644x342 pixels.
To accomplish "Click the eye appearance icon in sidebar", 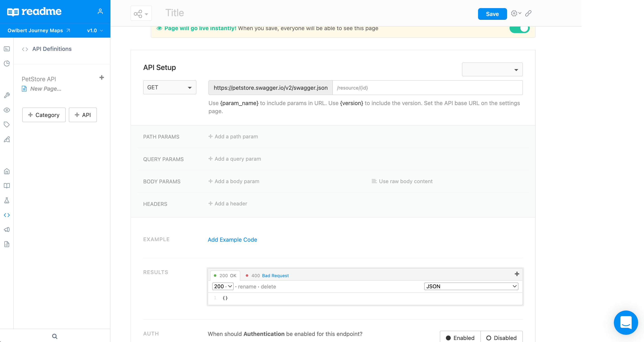I will (7, 110).
